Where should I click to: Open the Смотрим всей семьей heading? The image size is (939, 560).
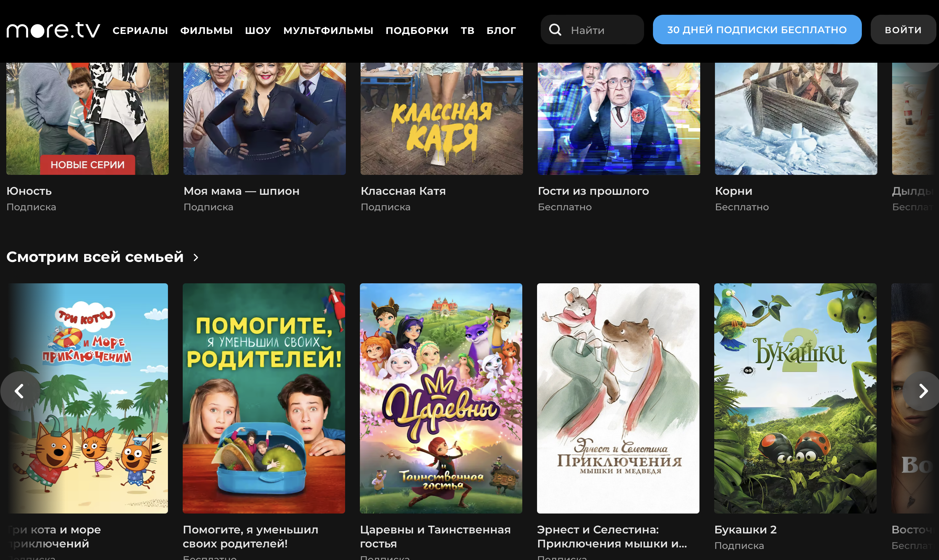pyautogui.click(x=95, y=257)
